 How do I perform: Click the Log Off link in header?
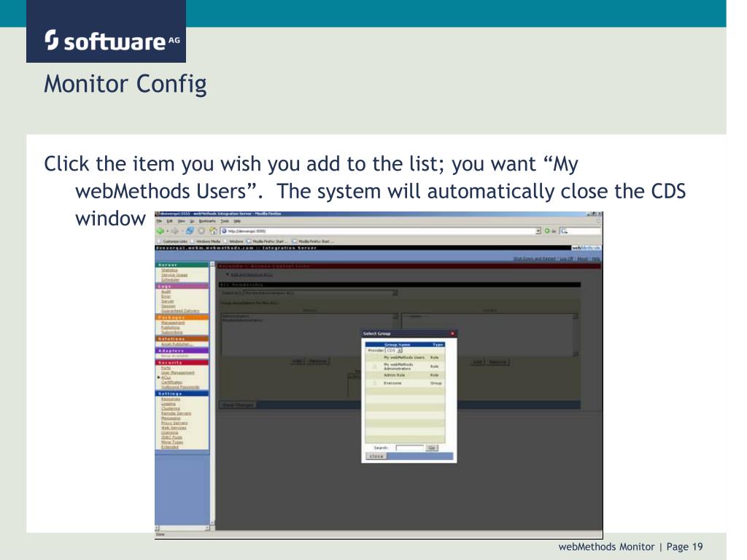click(566, 259)
